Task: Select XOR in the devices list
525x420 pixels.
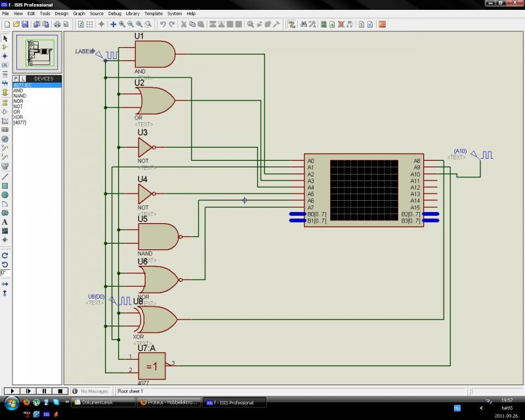Action: tap(18, 117)
